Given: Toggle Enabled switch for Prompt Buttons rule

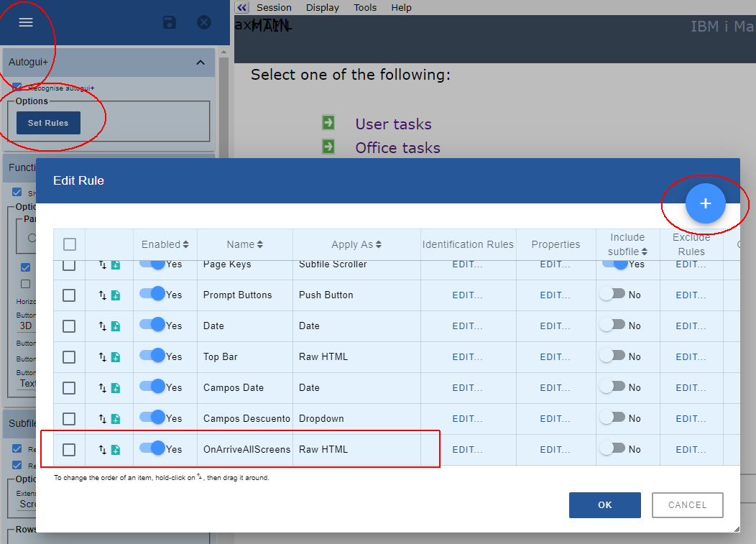Looking at the screenshot, I should [153, 295].
